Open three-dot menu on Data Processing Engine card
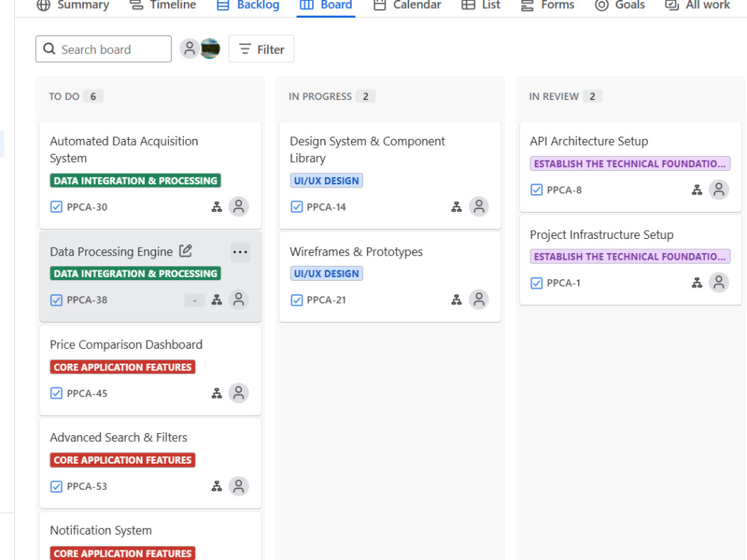This screenshot has height=560, width=747. [x=240, y=252]
